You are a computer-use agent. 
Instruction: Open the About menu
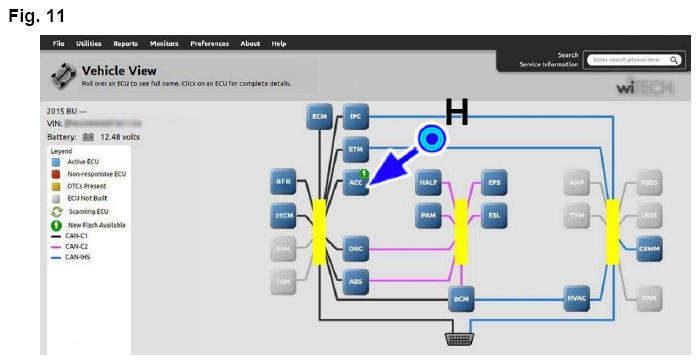coord(250,43)
